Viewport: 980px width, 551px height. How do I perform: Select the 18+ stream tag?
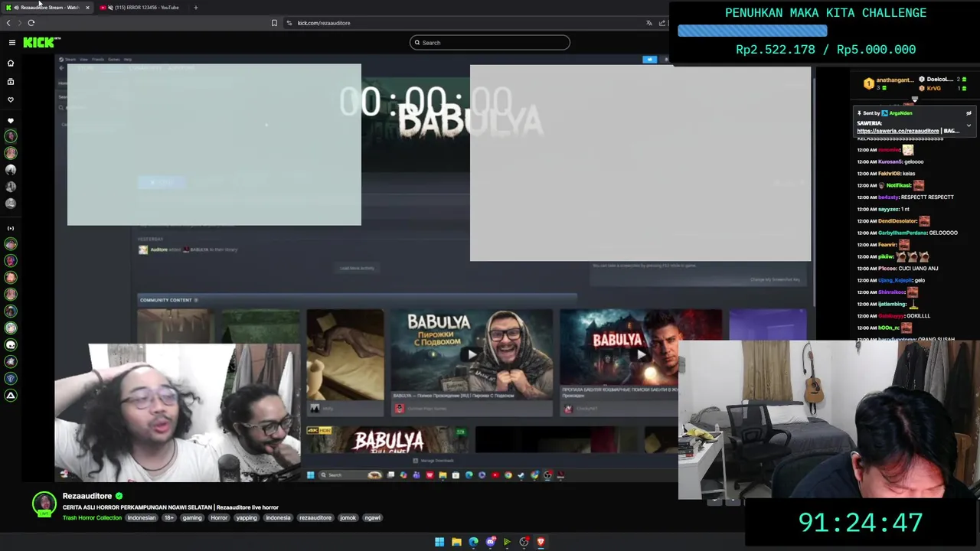coord(169,518)
